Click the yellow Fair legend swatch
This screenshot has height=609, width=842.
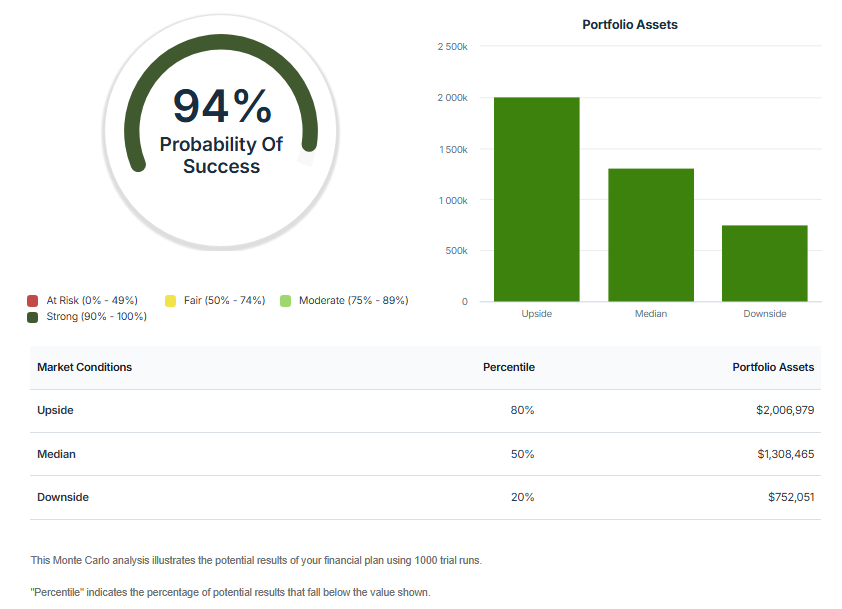coord(170,301)
